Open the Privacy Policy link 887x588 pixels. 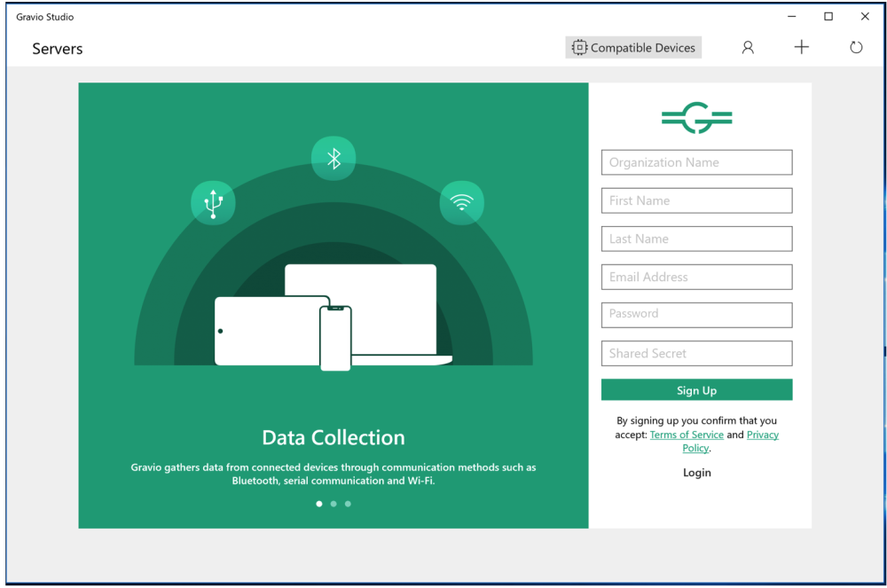pyautogui.click(x=763, y=435)
